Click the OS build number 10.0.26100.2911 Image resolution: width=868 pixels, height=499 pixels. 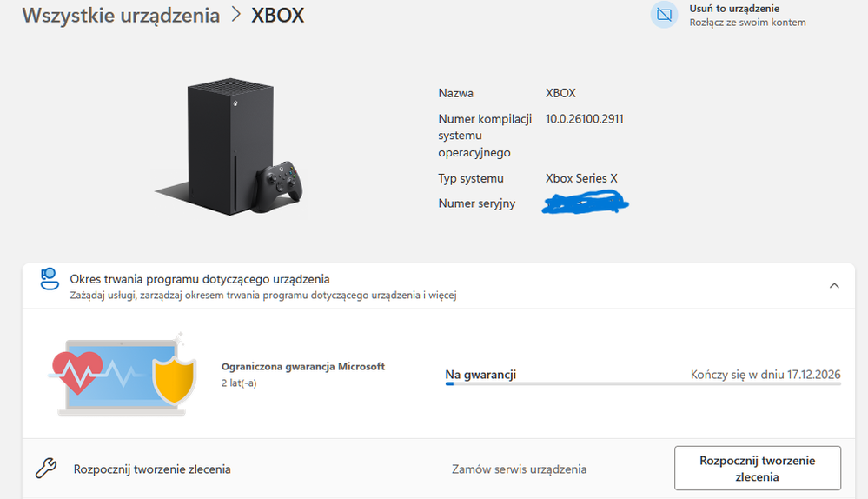pyautogui.click(x=584, y=119)
